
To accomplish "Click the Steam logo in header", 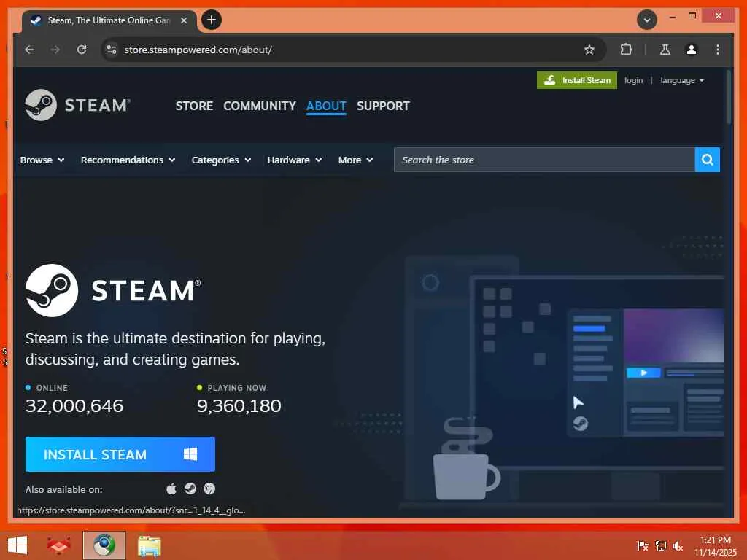I will tap(77, 105).
